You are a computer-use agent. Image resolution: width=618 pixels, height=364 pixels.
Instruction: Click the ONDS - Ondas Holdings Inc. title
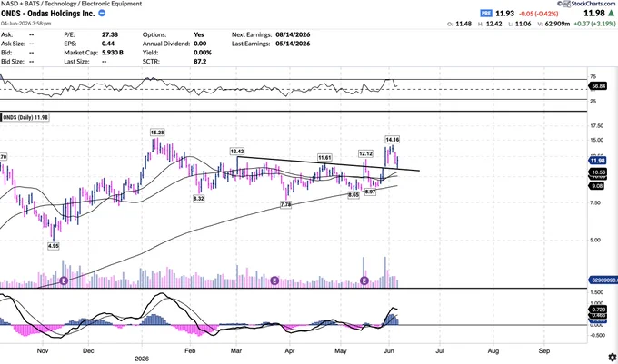(47, 14)
